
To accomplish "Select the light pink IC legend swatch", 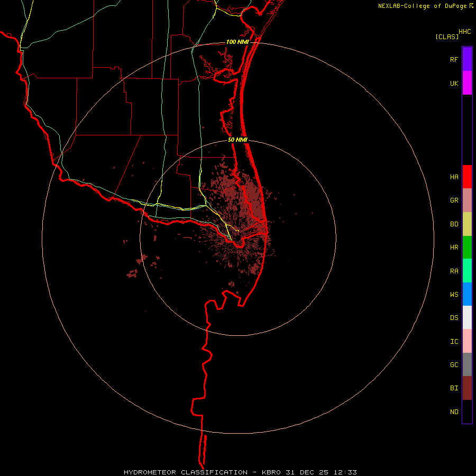I will point(467,341).
